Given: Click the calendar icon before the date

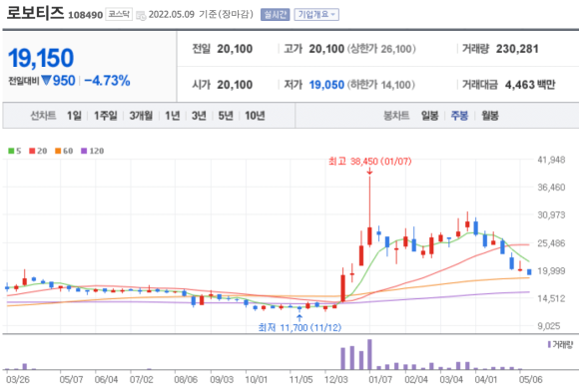Looking at the screenshot, I should coord(141,16).
